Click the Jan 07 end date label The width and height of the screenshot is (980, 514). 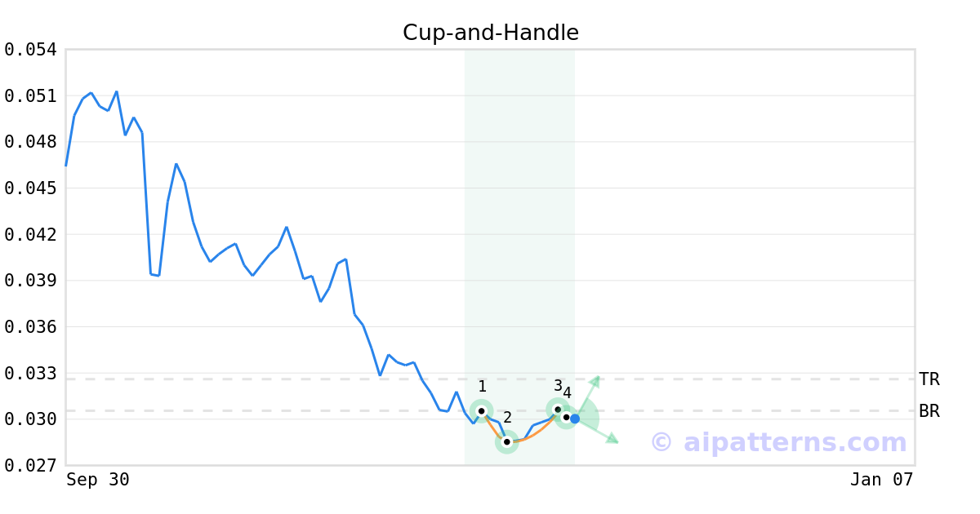(x=881, y=480)
